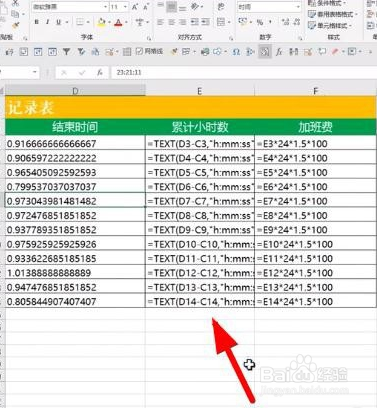The height and width of the screenshot is (408, 377).
Task: Click the funnel filter icon in quick toolbar
Action: [67, 52]
